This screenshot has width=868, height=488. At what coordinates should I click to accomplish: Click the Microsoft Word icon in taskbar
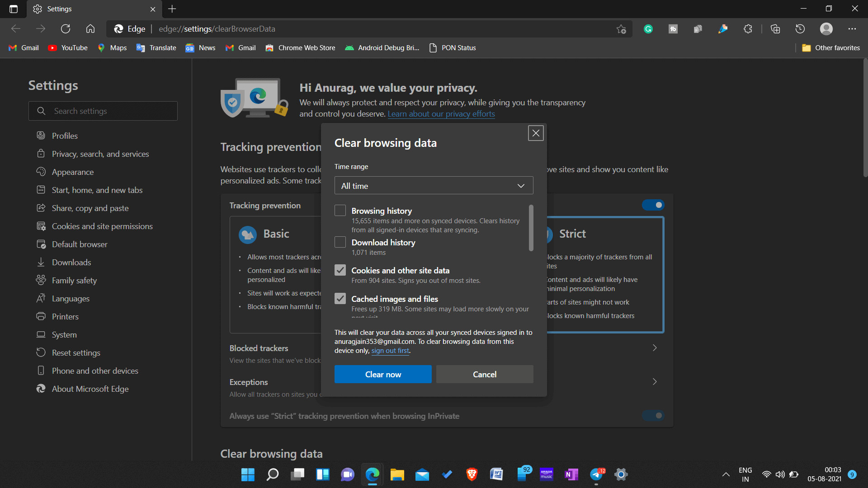(497, 474)
